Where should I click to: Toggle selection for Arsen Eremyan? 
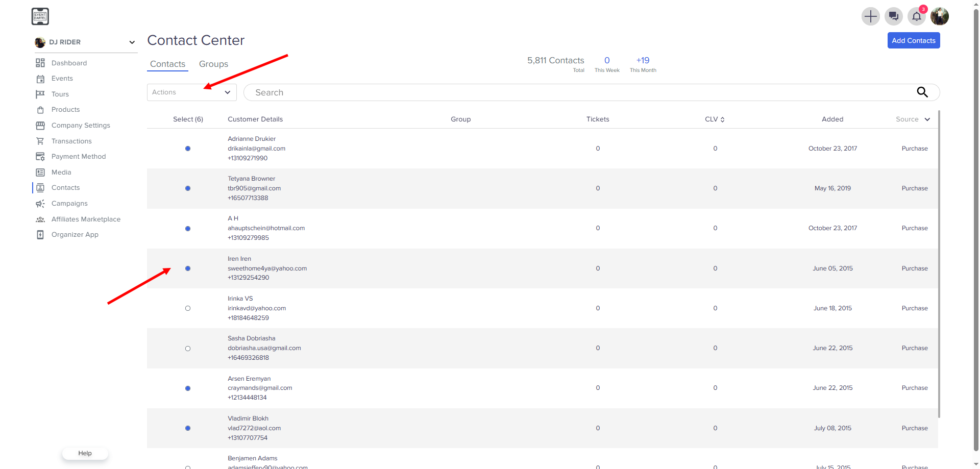pos(188,388)
